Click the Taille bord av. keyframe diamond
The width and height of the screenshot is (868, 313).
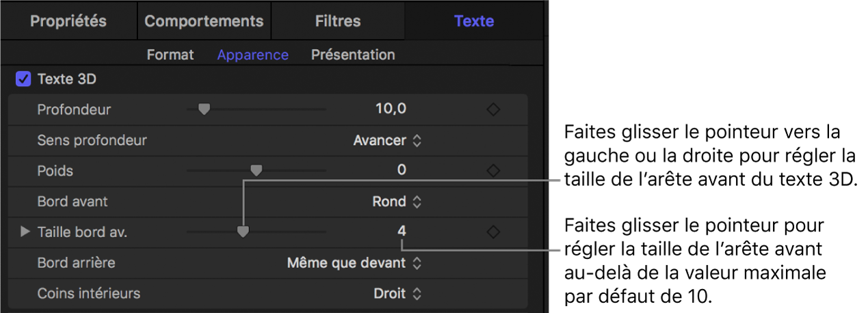[493, 232]
